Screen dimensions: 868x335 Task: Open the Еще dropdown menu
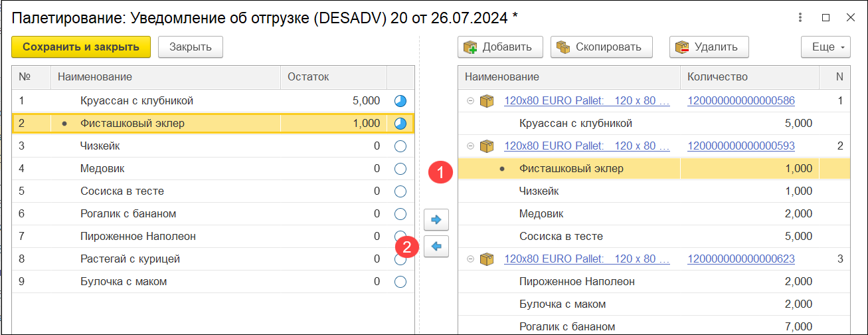pos(826,47)
